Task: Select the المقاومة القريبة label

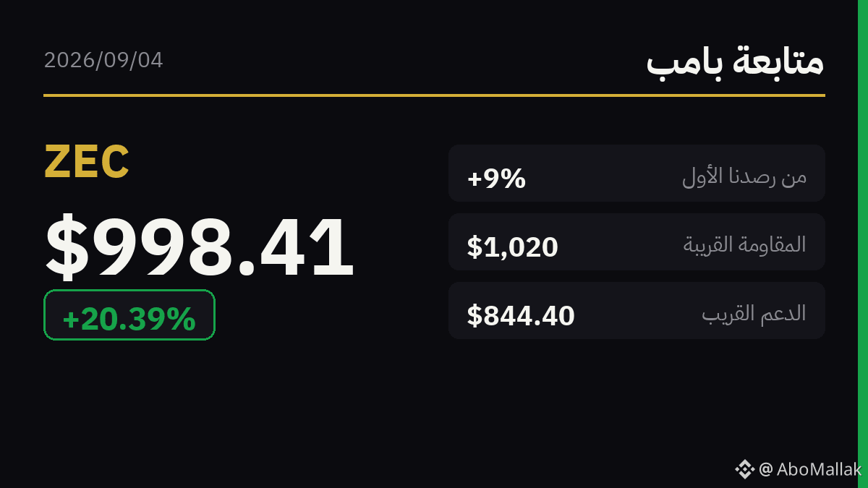Action: [x=745, y=244]
